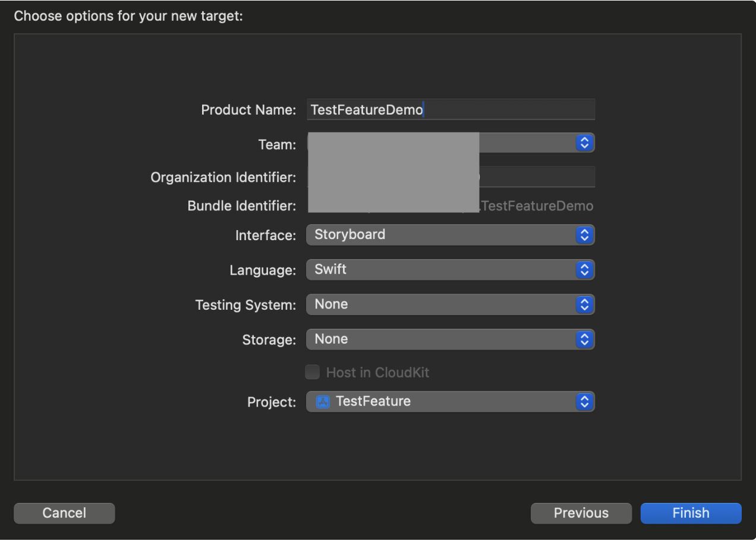Click the chevron arrows icon on the Language popup

pos(584,270)
